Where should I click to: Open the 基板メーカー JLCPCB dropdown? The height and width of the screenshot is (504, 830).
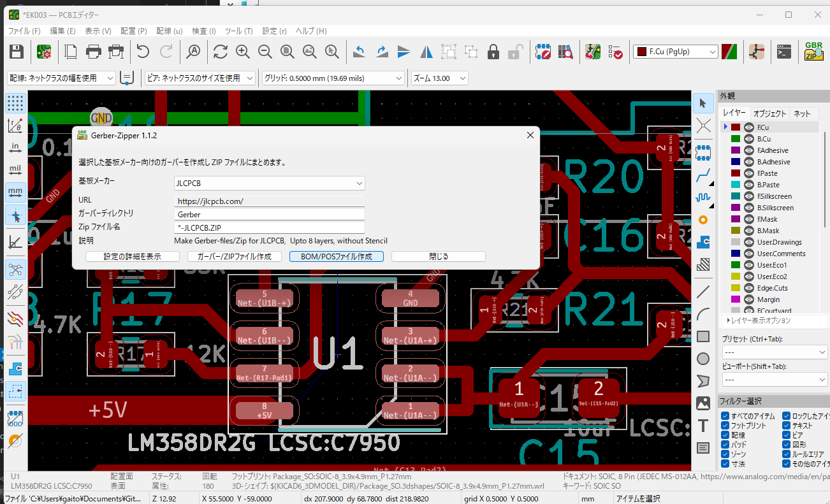269,184
